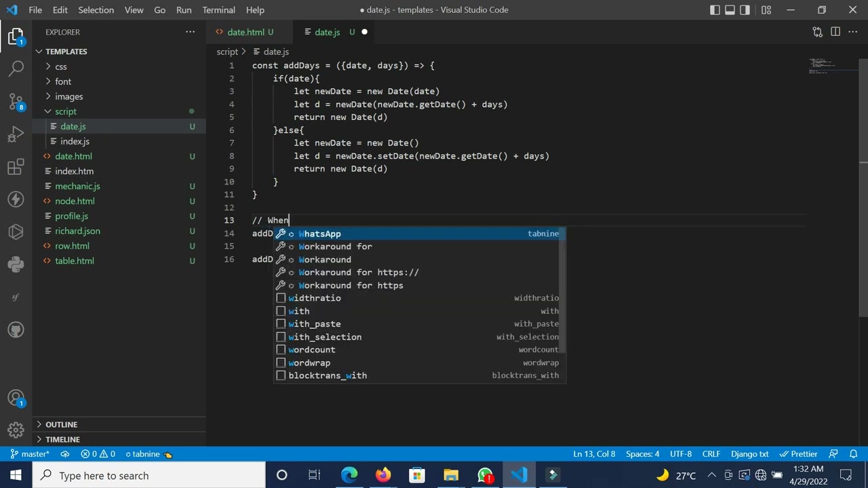
Task: Toggle the primary sidebar layout icon
Action: 715,9
